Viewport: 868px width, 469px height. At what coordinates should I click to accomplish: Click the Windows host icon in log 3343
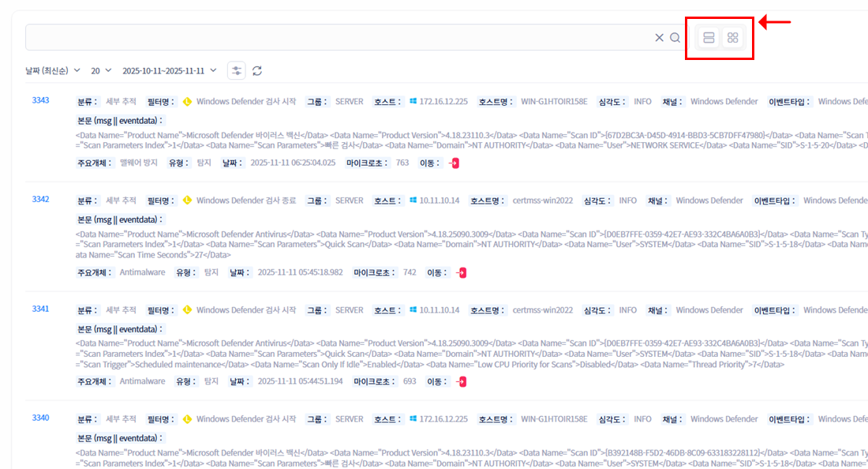[413, 102]
